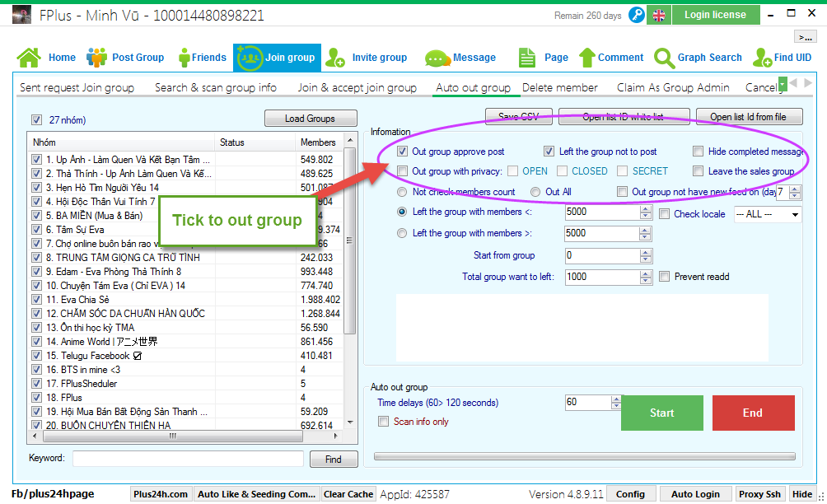Image resolution: width=827 pixels, height=504 pixels.
Task: Click the Find keyword button
Action: [x=334, y=460]
